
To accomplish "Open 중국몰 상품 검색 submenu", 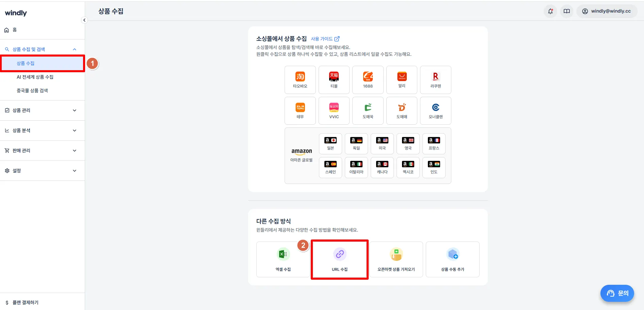I will pos(42,91).
